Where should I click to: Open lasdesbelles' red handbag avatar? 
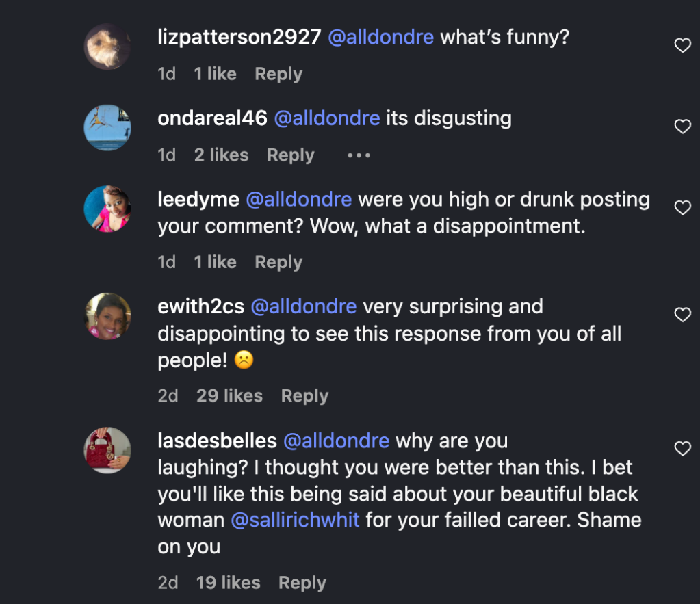click(x=107, y=449)
